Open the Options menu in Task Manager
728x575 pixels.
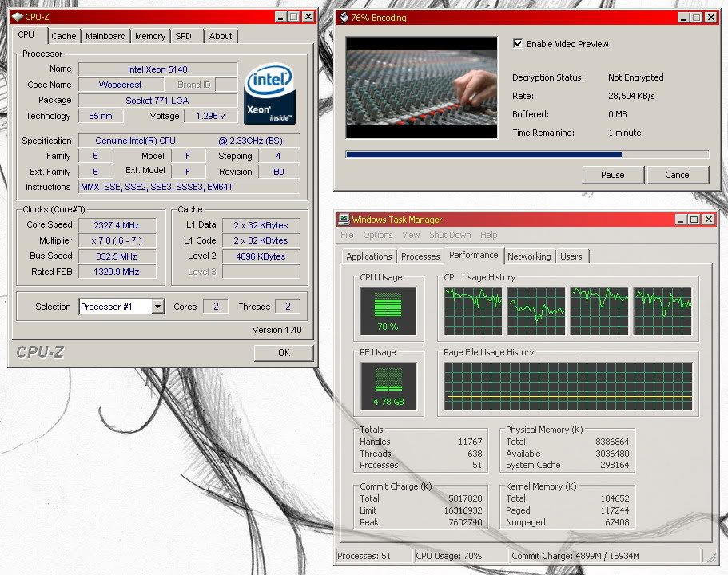[x=377, y=235]
